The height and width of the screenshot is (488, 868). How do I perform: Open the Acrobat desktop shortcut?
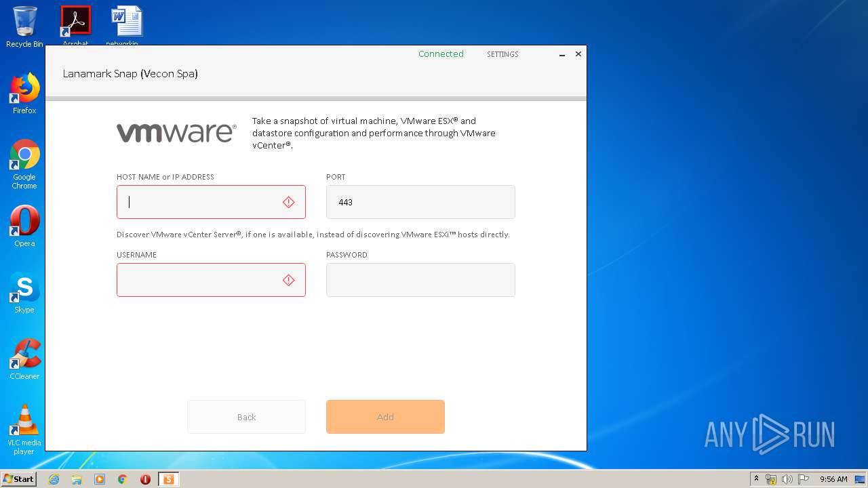(75, 26)
